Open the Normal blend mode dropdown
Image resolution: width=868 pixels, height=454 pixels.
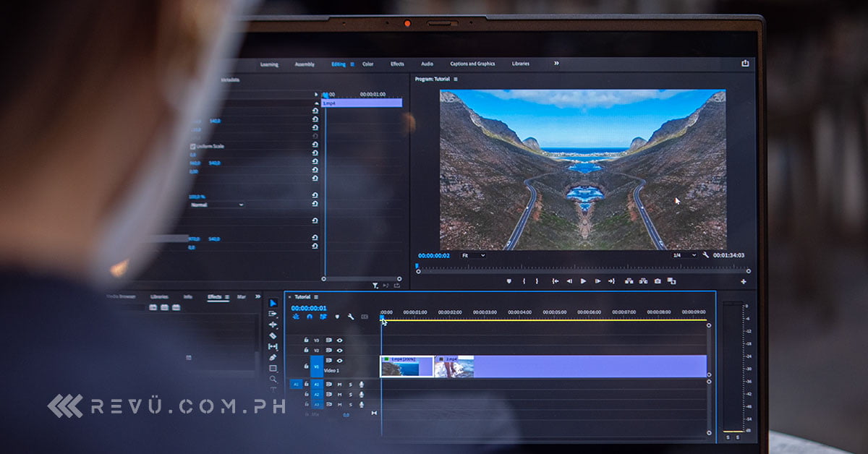[x=216, y=205]
